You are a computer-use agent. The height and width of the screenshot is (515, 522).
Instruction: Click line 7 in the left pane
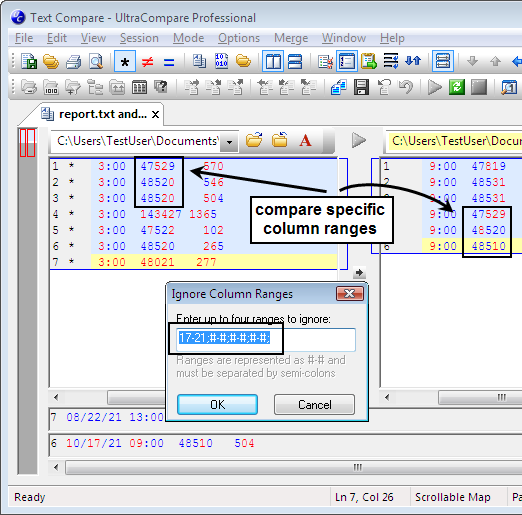193,262
